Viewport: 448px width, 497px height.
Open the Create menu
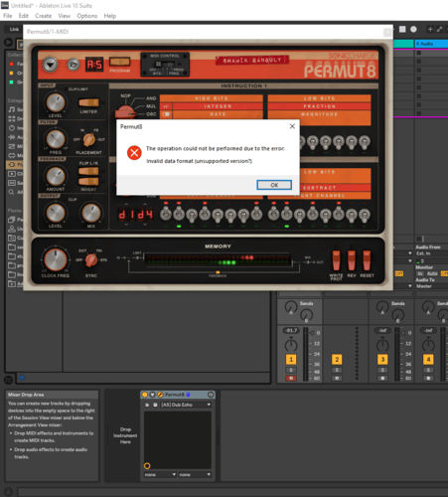point(44,16)
